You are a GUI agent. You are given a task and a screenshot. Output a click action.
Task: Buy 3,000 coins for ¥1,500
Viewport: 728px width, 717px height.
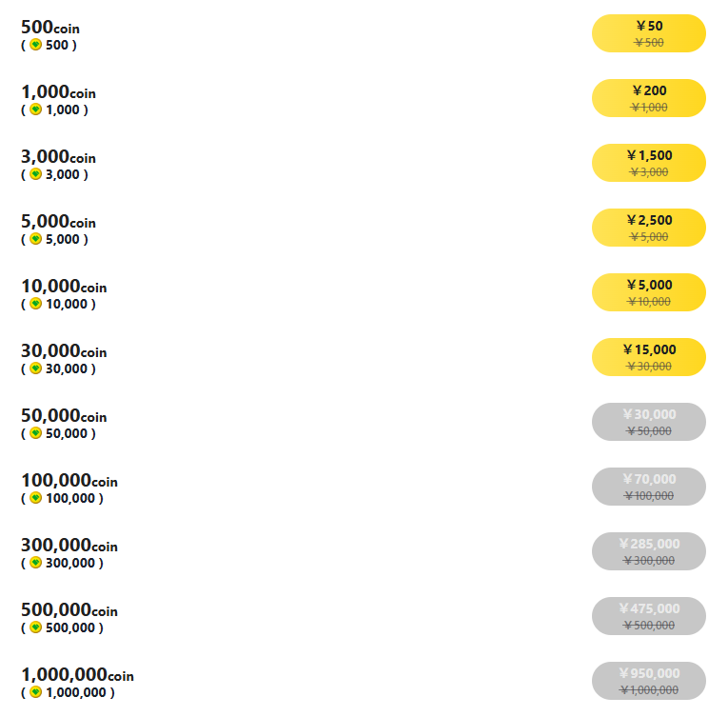pos(649,163)
